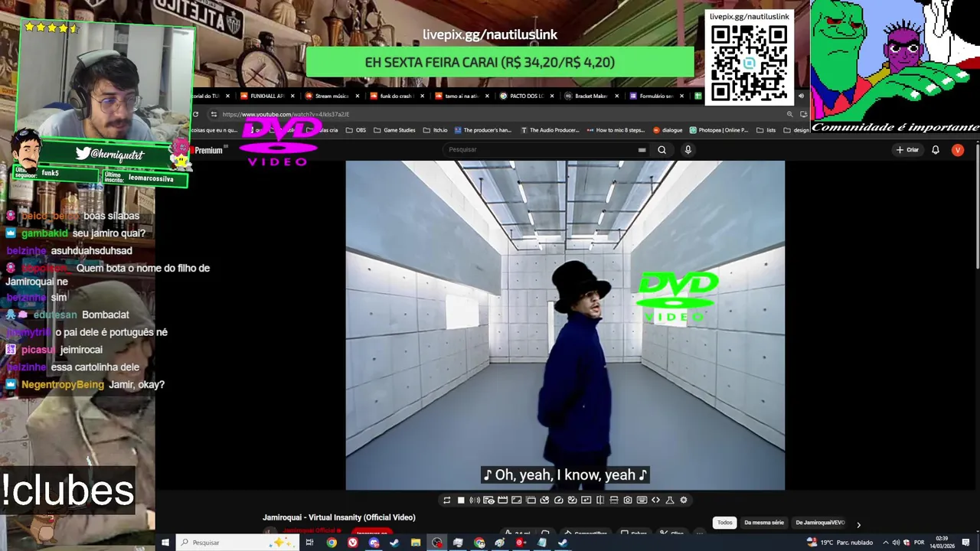Click the browser zoom magnifier icon in the address bar
980x551 pixels.
tap(789, 114)
